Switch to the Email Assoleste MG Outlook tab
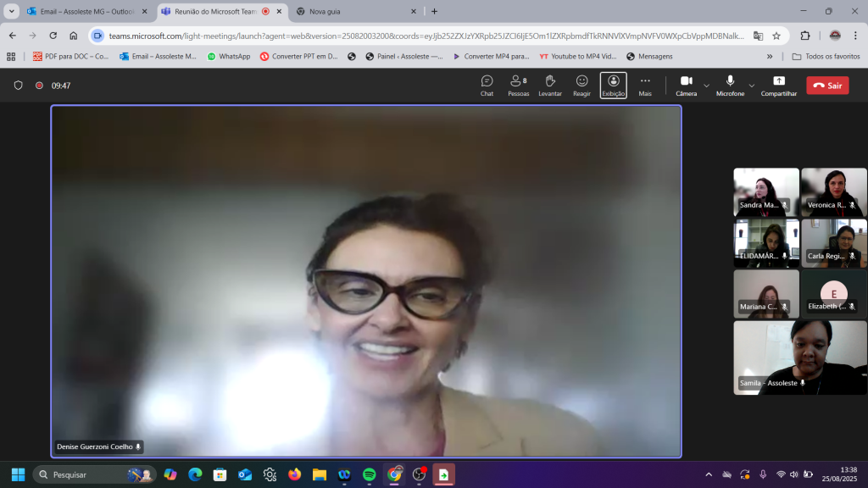The image size is (868, 488). (85, 12)
